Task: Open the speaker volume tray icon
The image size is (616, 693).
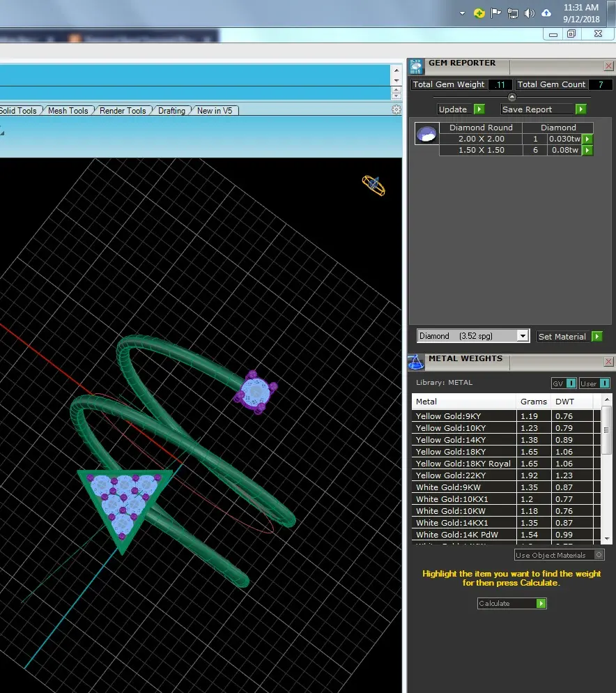Action: [530, 13]
